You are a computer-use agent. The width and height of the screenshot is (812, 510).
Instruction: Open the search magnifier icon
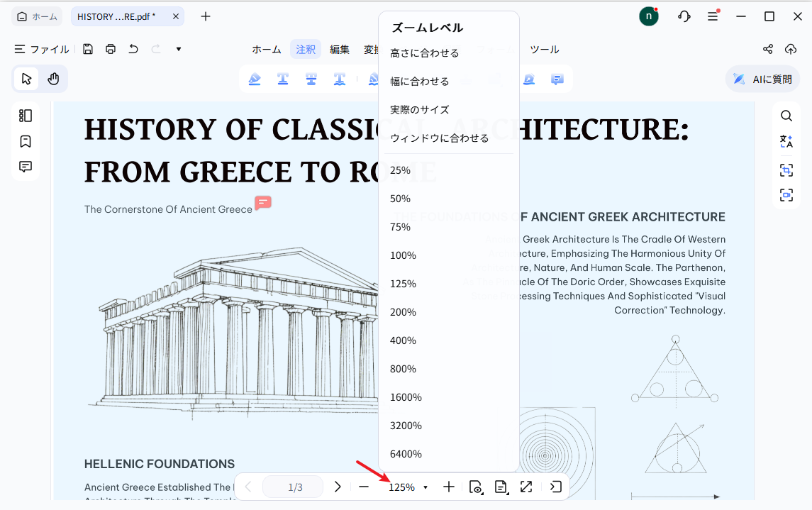coord(786,116)
